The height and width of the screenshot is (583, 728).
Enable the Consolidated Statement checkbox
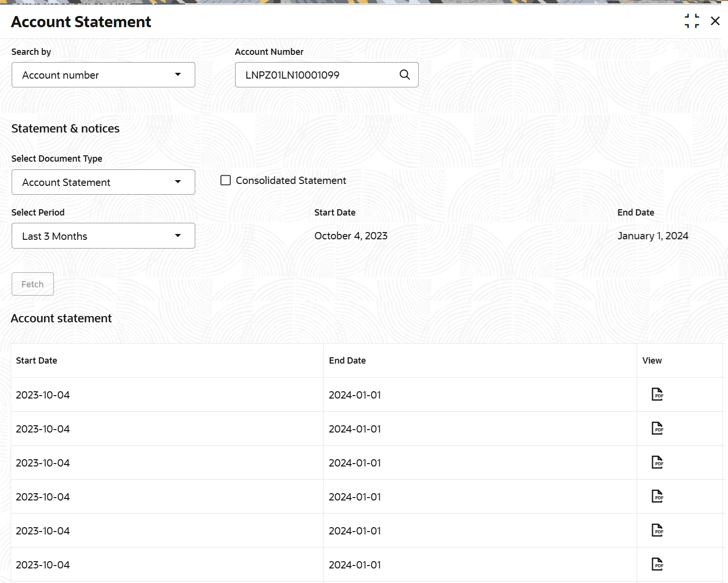[x=226, y=181]
